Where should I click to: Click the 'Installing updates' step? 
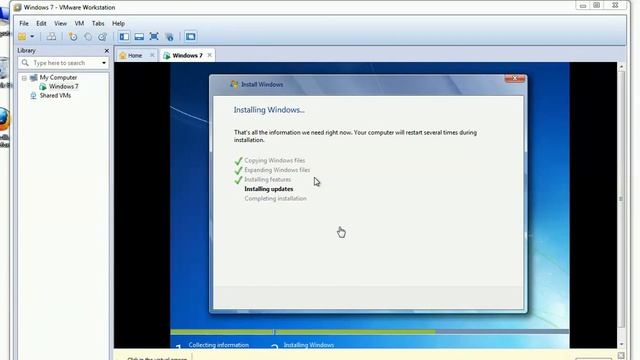269,189
